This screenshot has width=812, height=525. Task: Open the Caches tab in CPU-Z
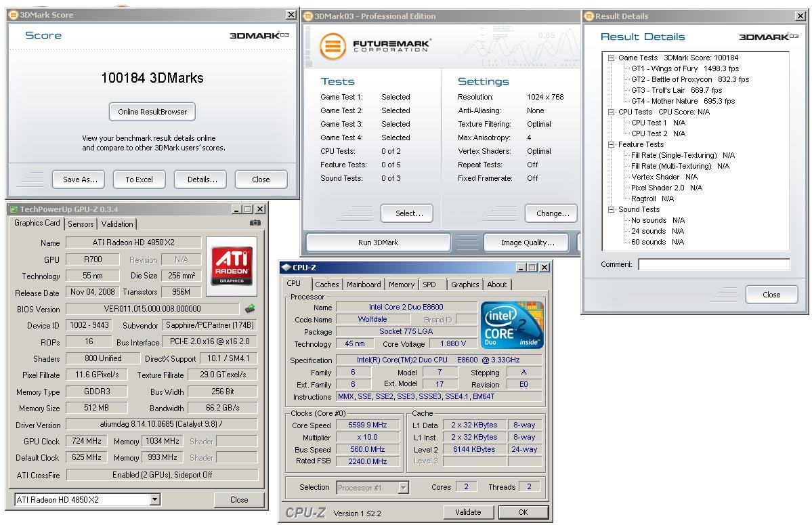pyautogui.click(x=327, y=285)
